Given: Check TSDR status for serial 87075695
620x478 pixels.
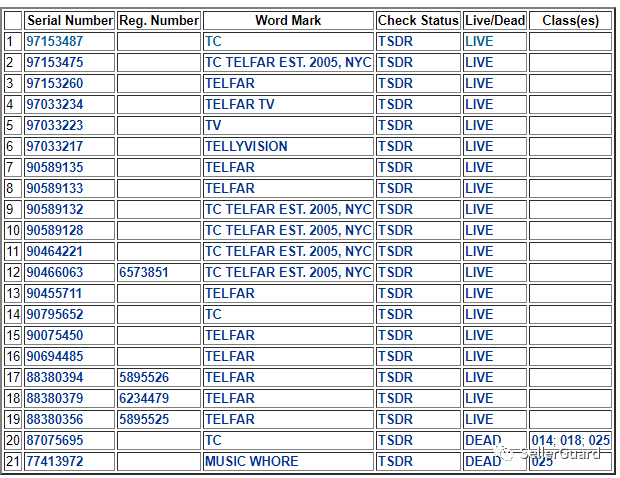Looking at the screenshot, I should (395, 440).
